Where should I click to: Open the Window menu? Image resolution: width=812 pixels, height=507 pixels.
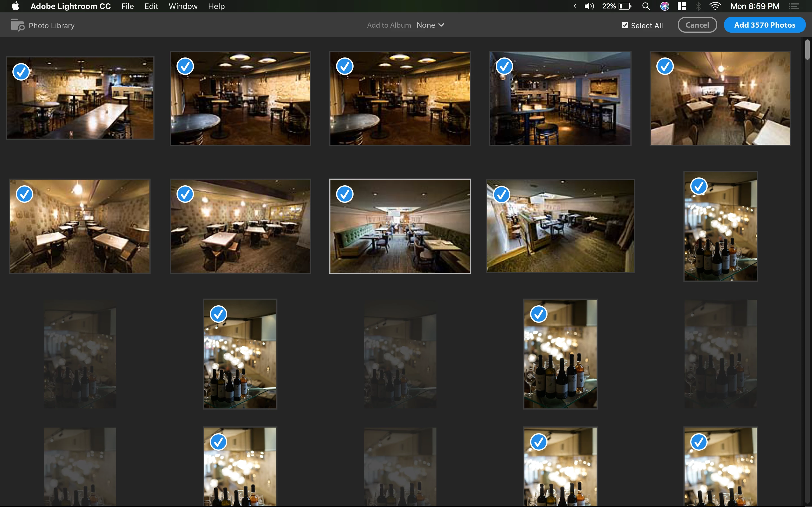tap(183, 6)
